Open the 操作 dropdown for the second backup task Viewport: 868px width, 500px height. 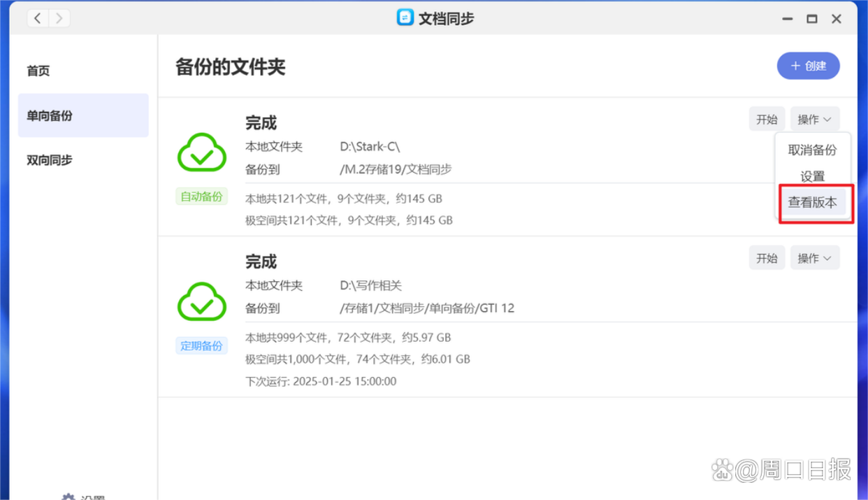(814, 257)
